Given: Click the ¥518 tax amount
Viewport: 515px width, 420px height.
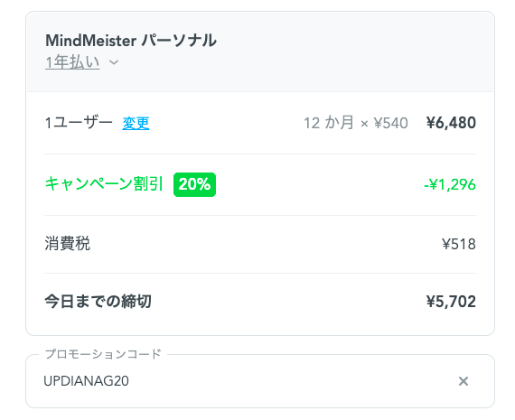Looking at the screenshot, I should click(x=459, y=244).
